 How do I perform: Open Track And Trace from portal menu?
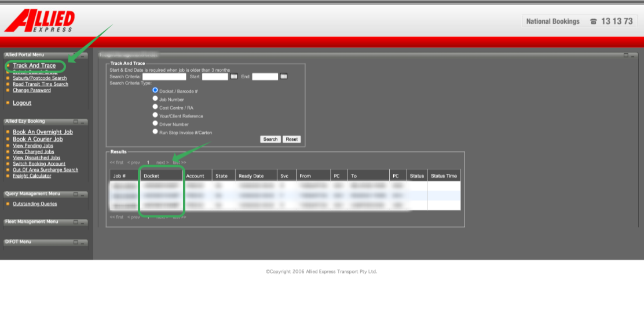point(34,65)
